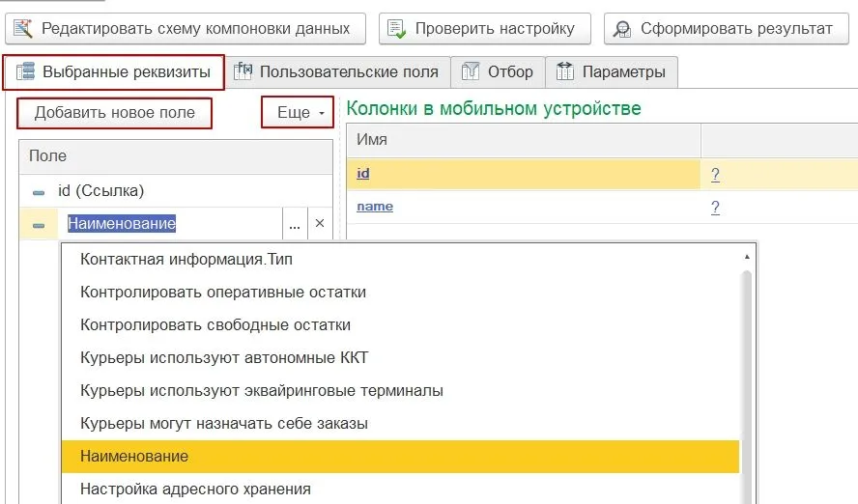
Task: Click the Отбор tab filter icon
Action: pyautogui.click(x=471, y=71)
